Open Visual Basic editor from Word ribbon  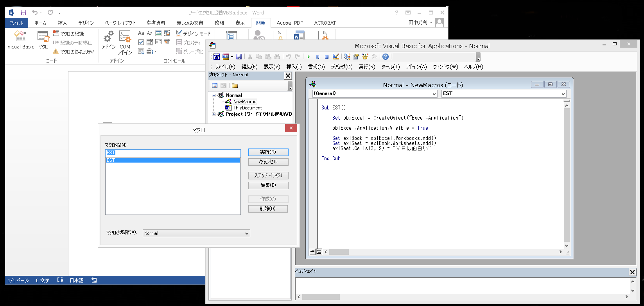[21, 40]
